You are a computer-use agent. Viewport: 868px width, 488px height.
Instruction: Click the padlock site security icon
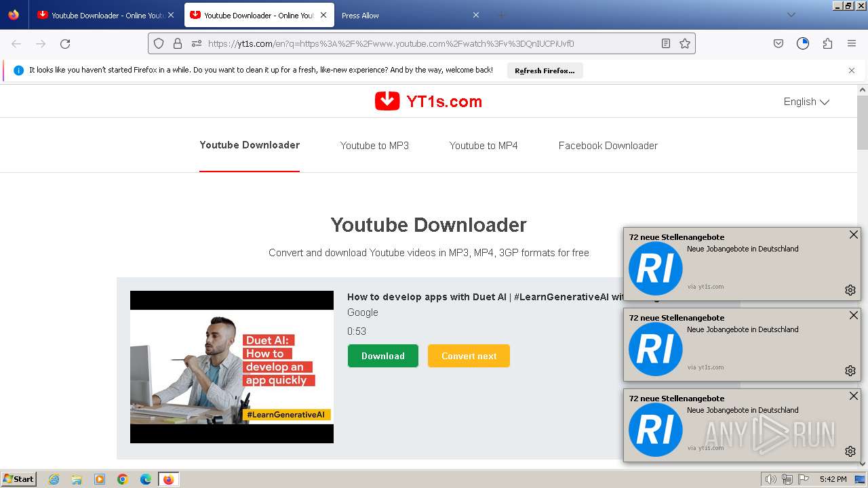click(178, 43)
